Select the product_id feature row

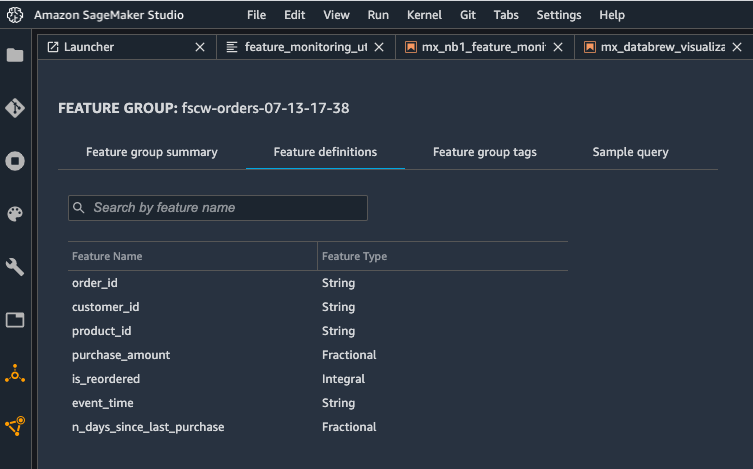(318, 331)
